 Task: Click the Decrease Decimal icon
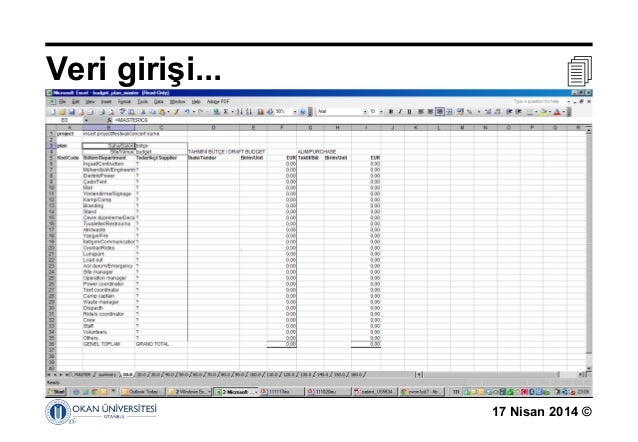coord(497,112)
